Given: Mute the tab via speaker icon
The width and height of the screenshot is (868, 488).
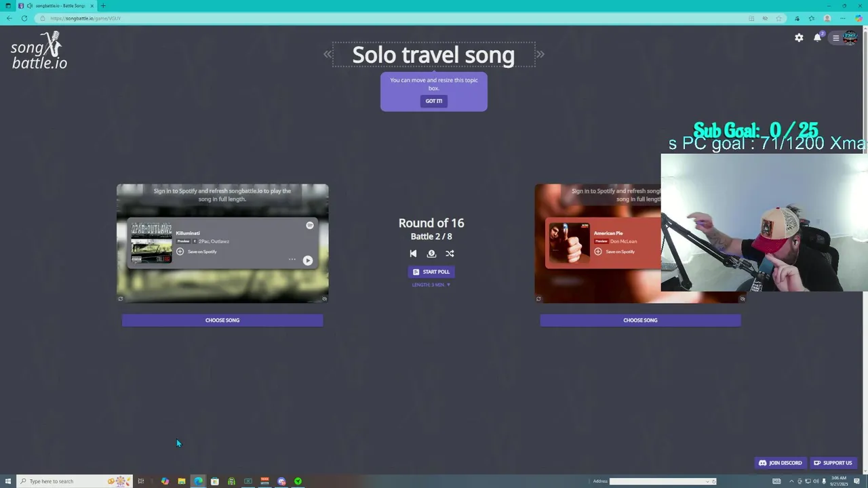Looking at the screenshot, I should point(30,5).
